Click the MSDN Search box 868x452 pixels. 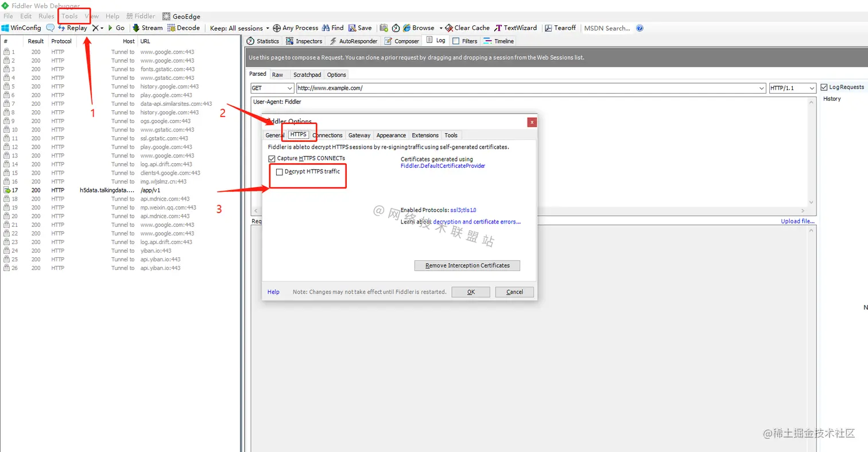607,28
